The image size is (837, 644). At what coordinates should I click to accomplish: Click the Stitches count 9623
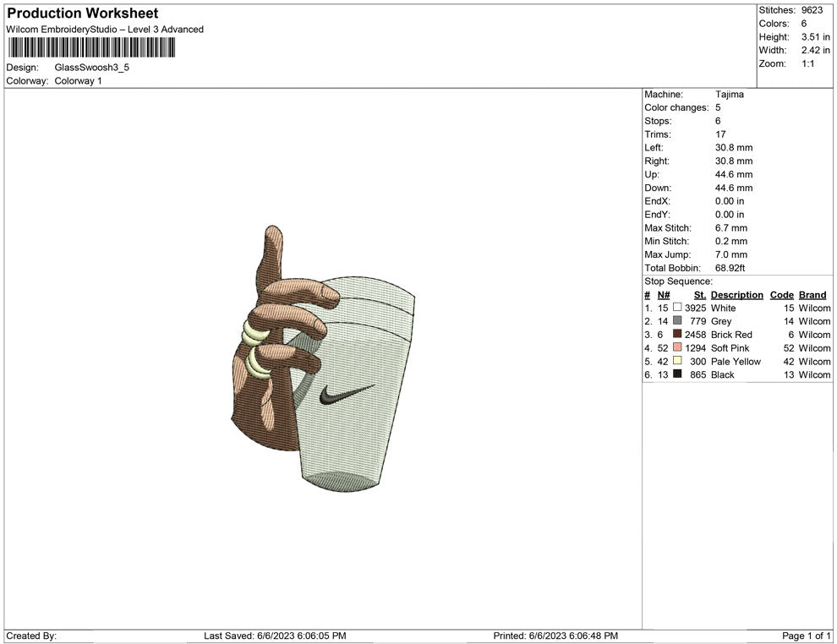point(812,10)
